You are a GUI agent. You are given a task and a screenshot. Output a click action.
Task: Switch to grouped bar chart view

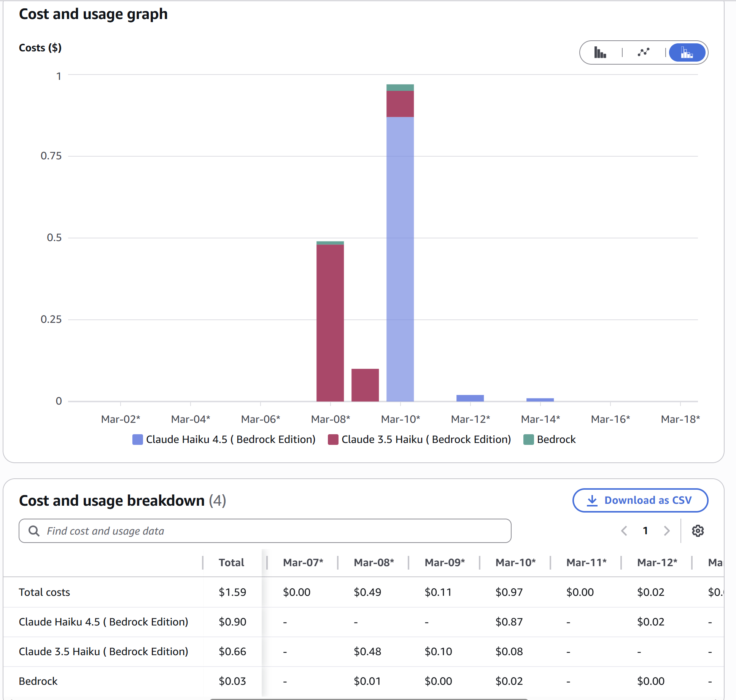tap(600, 52)
